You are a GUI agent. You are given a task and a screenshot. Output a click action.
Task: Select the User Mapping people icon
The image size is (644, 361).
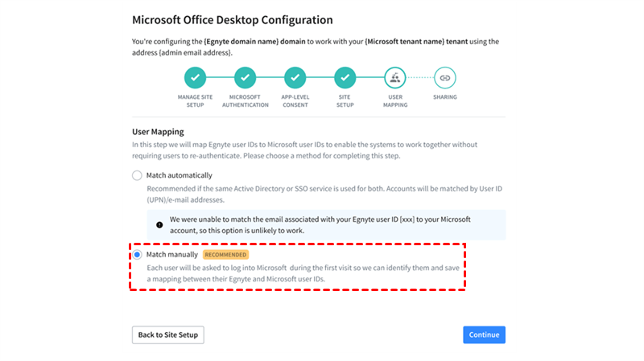point(394,78)
